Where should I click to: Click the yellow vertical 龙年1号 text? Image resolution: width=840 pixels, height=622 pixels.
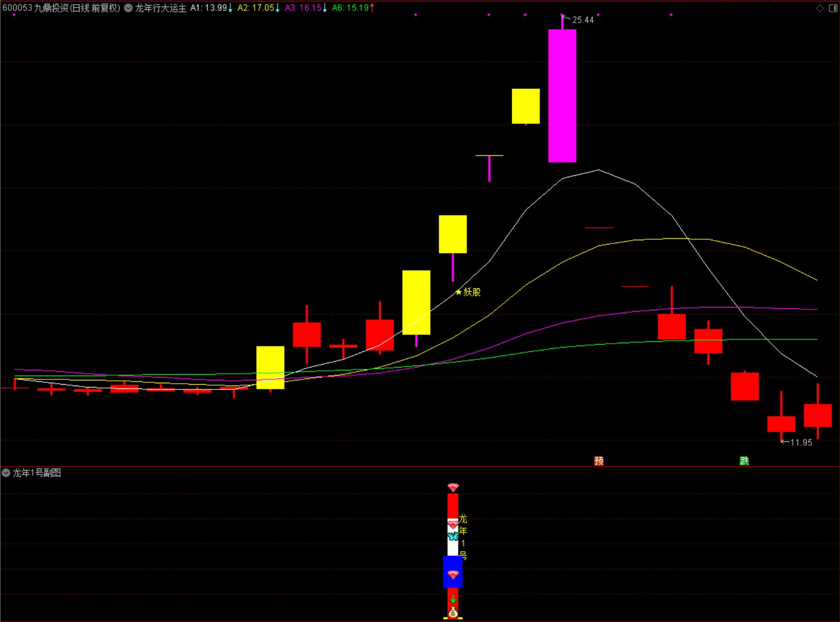tap(463, 537)
